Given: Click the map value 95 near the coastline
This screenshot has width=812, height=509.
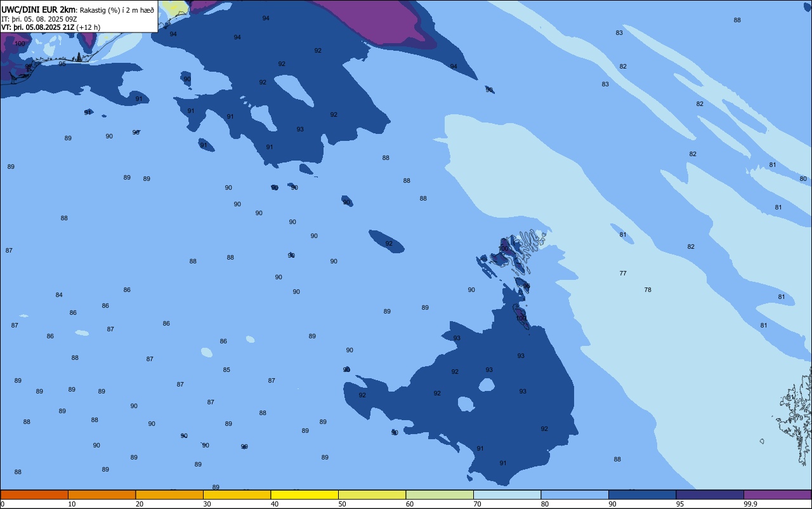Looking at the screenshot, I should (x=62, y=64).
